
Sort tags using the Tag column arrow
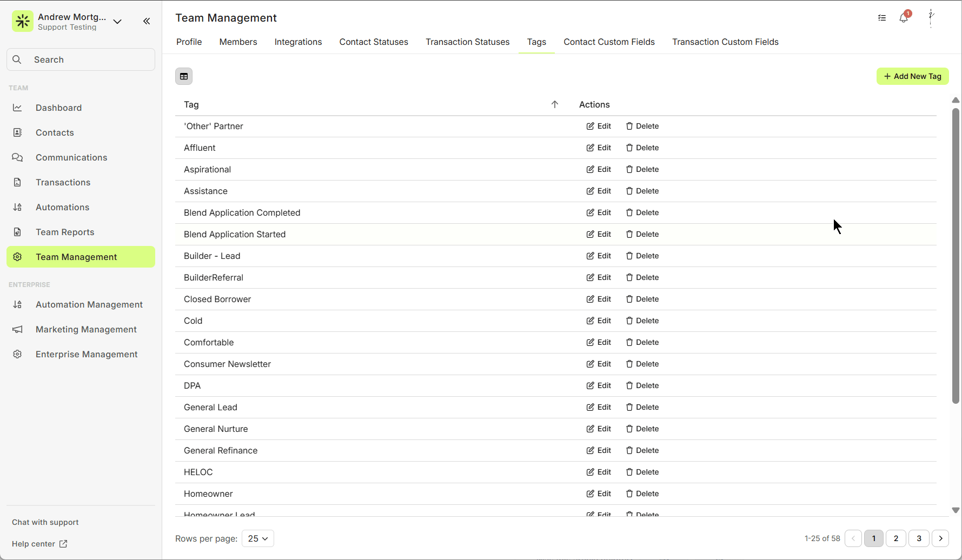tap(554, 104)
